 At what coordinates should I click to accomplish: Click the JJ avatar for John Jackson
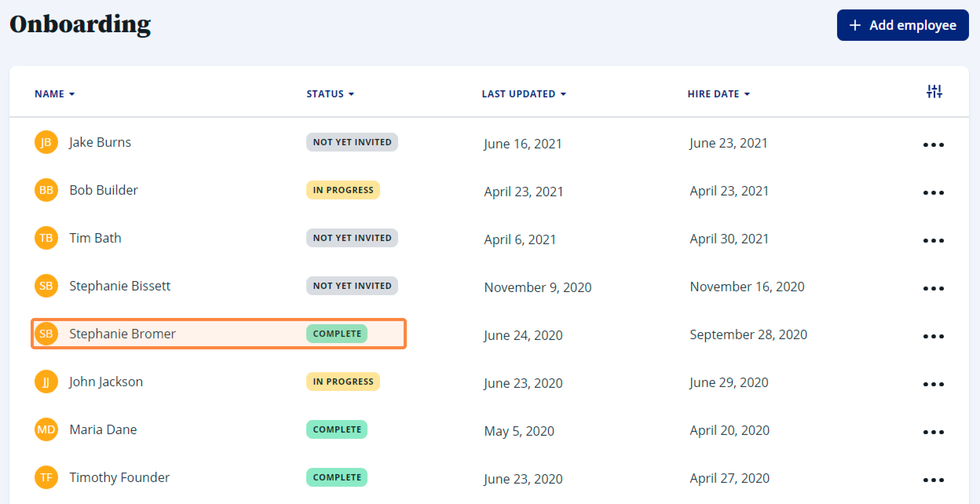coord(46,382)
